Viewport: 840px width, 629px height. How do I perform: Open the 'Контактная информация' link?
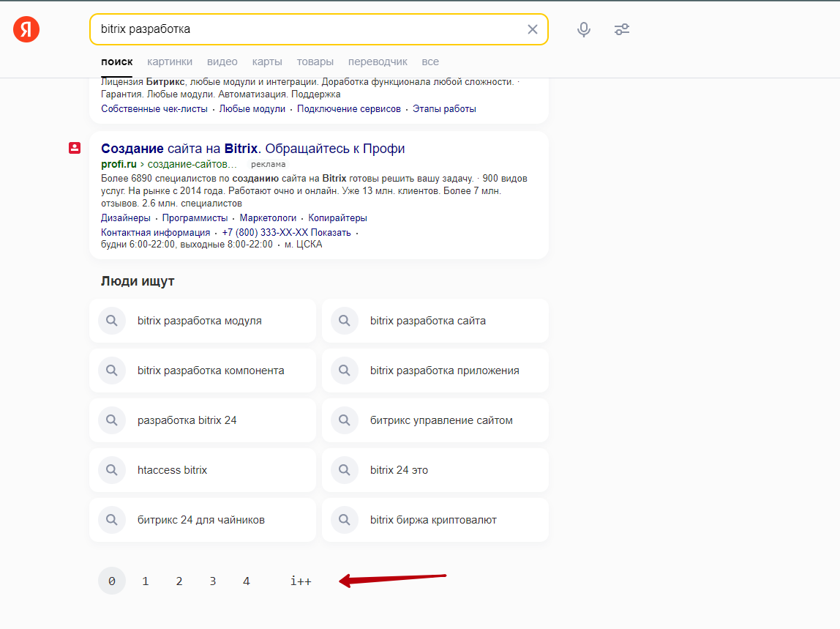155,233
